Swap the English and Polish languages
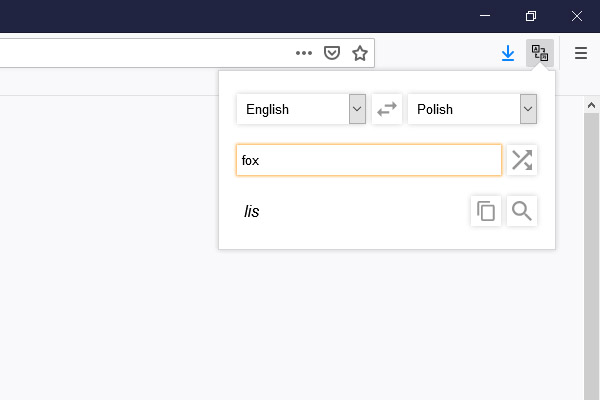This screenshot has height=400, width=600. pos(387,109)
